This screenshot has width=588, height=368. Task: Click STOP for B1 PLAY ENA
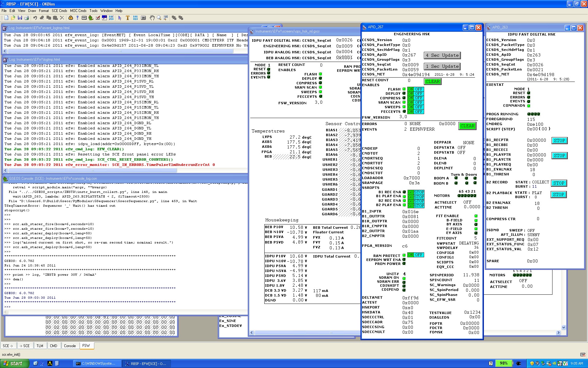pyautogui.click(x=419, y=197)
